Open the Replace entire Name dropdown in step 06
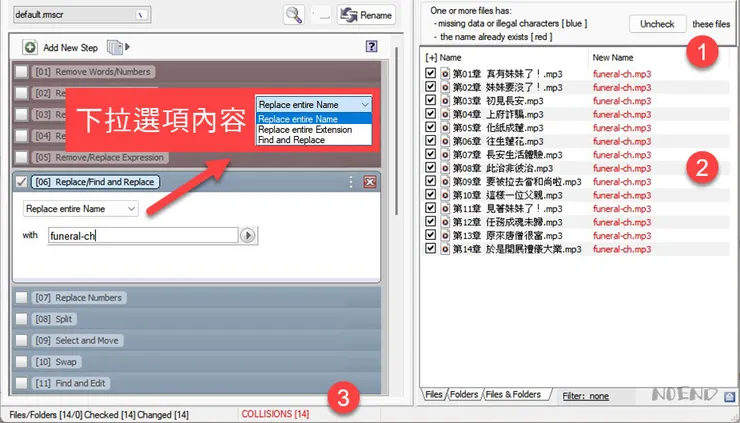740x423 pixels. point(81,209)
